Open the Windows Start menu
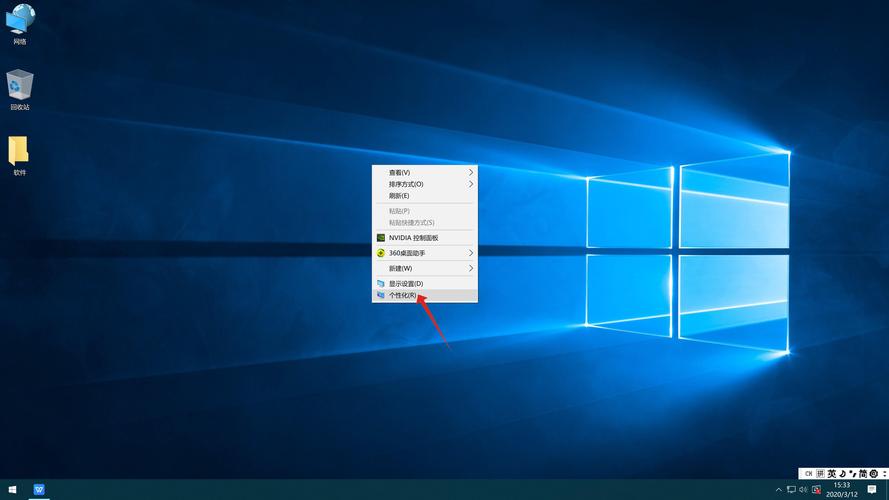The width and height of the screenshot is (889, 500). (10, 490)
